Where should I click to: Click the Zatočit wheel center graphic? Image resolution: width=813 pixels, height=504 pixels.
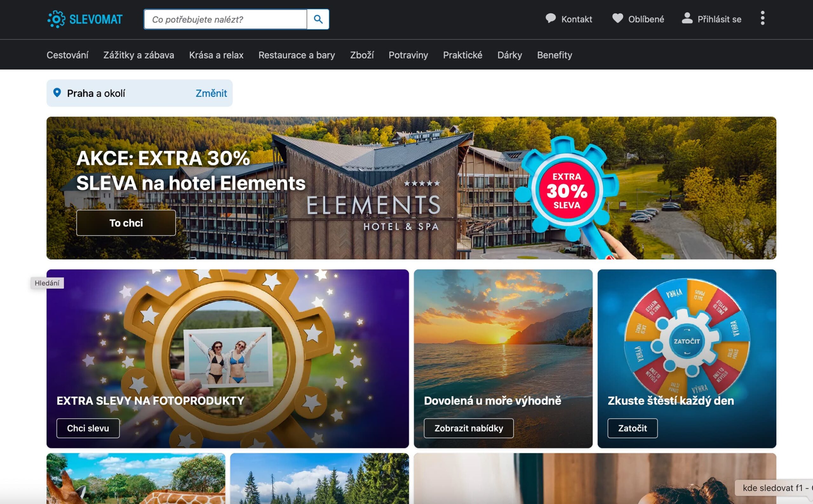point(686,341)
